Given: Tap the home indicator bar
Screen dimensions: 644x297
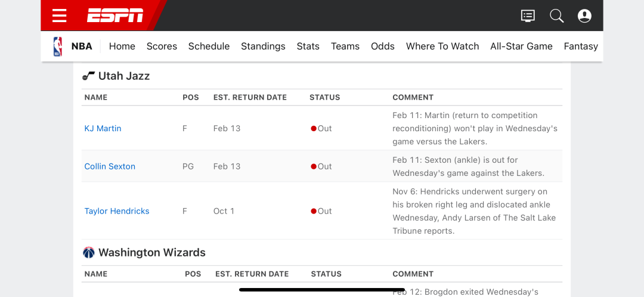Looking at the screenshot, I should click(x=322, y=290).
